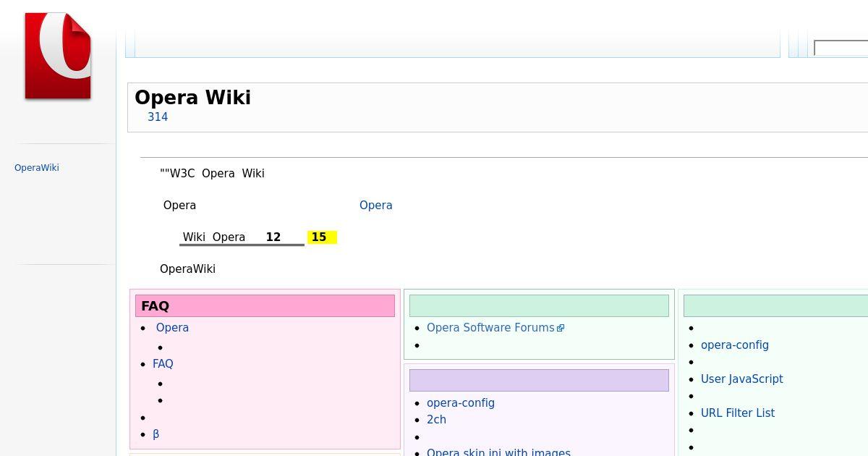This screenshot has height=456, width=868.
Task: Open Opera skin.ini with images link
Action: [x=498, y=452]
